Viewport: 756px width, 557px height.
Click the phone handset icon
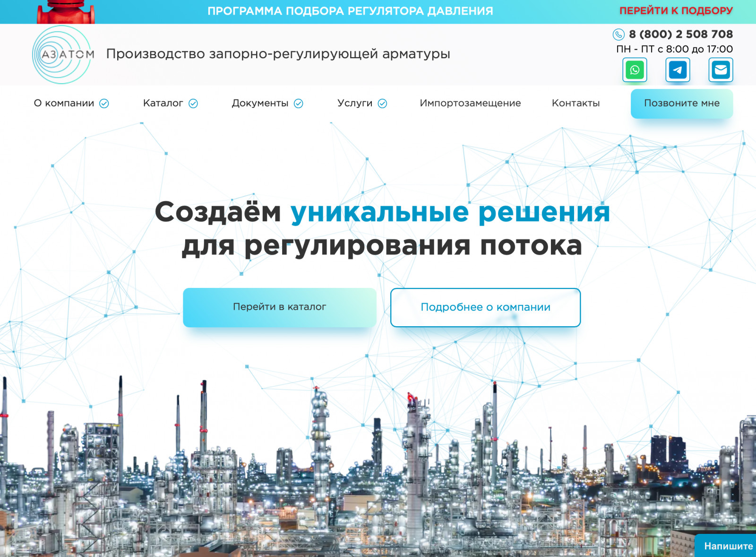click(x=619, y=35)
